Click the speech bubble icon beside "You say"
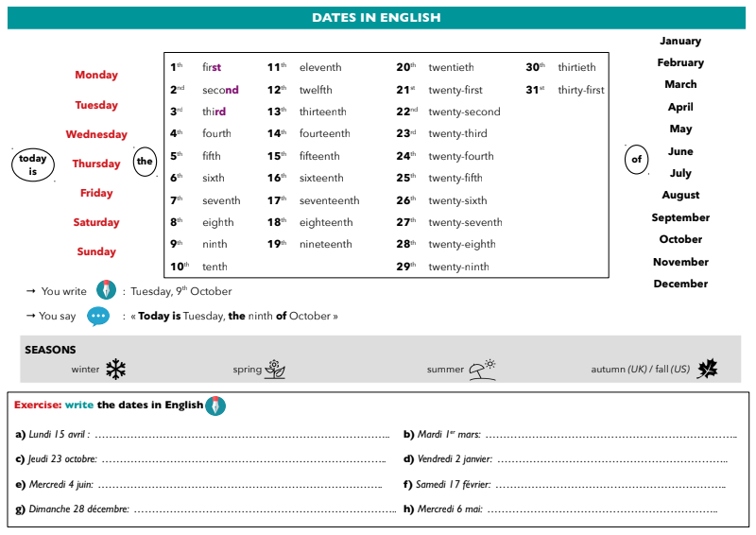Viewport: 756px width, 535px height. (98, 316)
